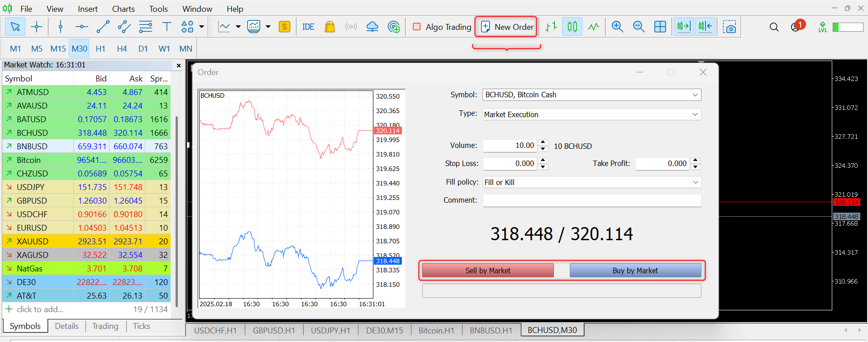Take a chart screenshot with camera icon
Image resolution: width=868 pixels, height=342 pixels.
(730, 27)
